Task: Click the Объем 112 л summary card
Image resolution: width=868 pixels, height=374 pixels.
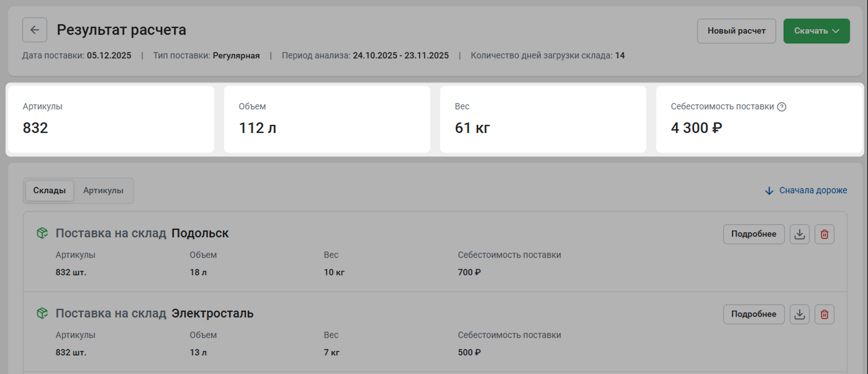Action: (x=327, y=119)
